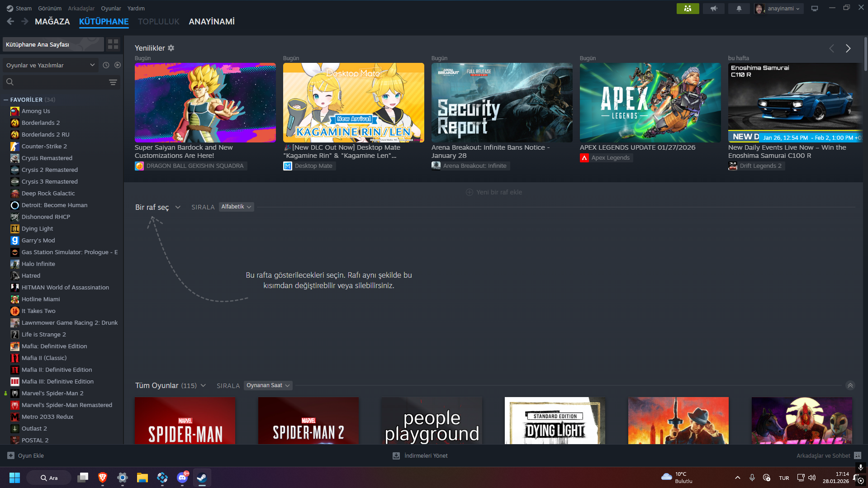Click the Steam logo icon

pyautogui.click(x=10, y=8)
